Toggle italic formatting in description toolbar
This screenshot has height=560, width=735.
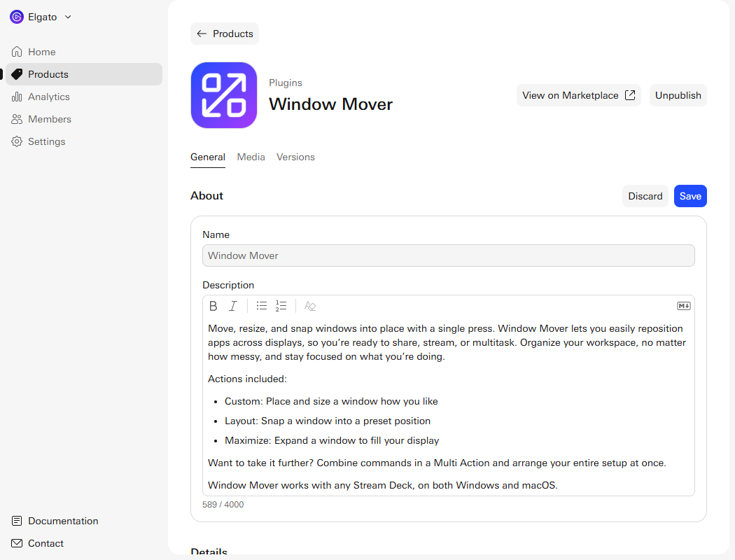point(233,306)
